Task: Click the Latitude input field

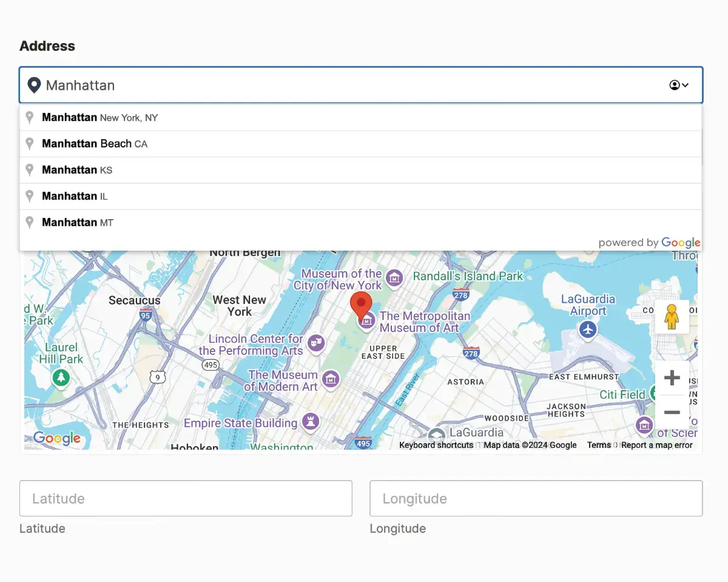Action: 185,498
